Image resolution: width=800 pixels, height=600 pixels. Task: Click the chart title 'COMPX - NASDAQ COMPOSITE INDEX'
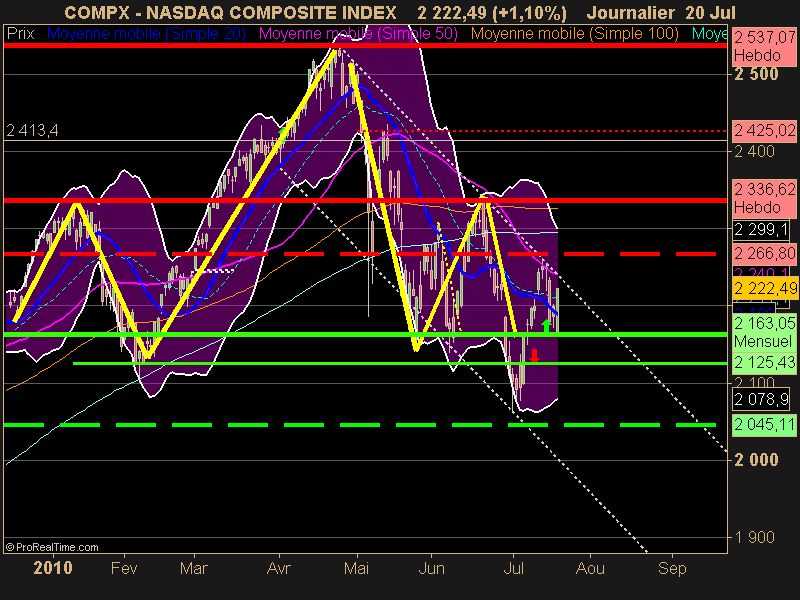point(230,12)
